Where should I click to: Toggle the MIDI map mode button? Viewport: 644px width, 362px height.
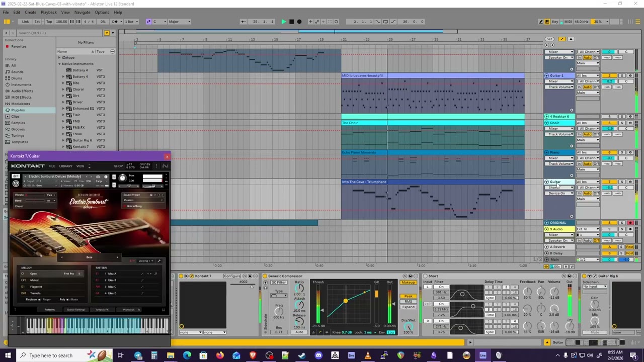[568, 22]
